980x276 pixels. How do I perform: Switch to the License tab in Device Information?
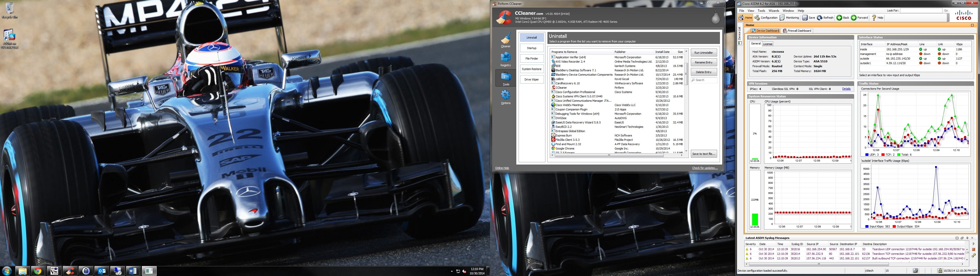pos(767,44)
